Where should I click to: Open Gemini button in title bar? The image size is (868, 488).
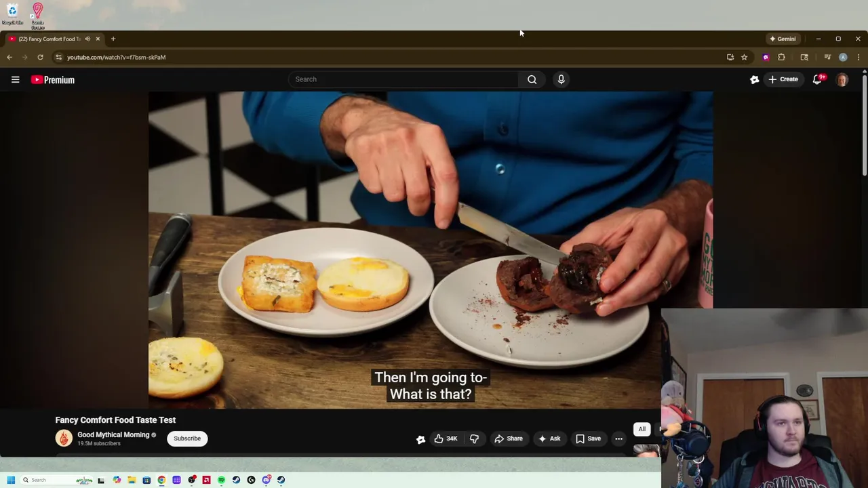[783, 39]
